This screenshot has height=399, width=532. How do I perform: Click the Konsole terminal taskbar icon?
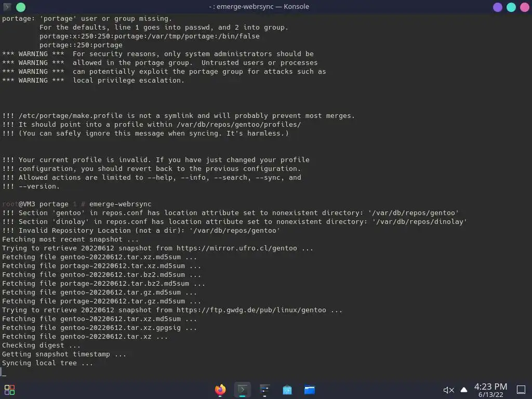(x=242, y=390)
